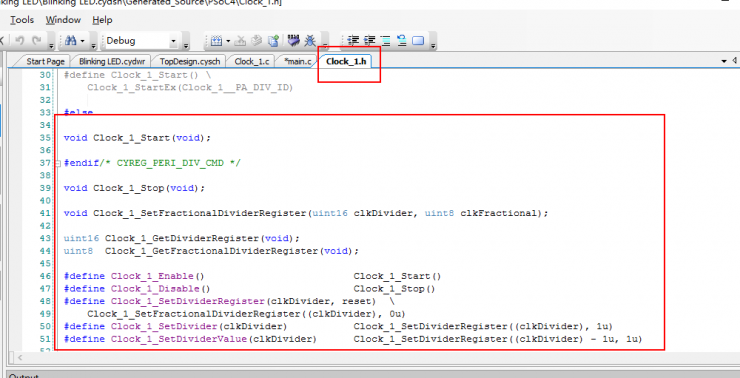Click the Uncomment Selection icon
740x378 pixels.
[402, 41]
